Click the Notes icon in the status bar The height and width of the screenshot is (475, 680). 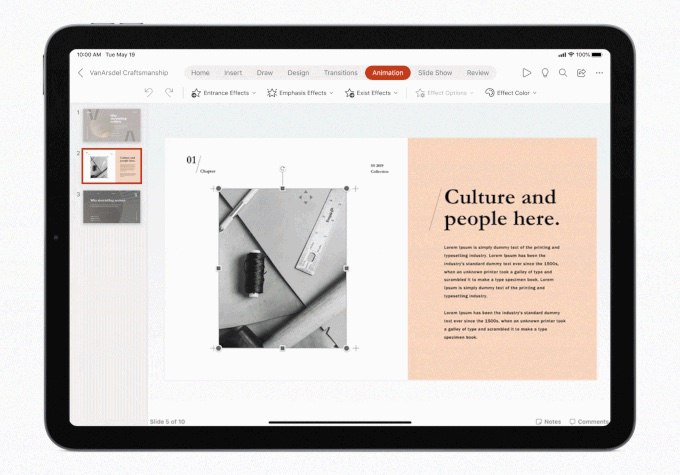coord(539,422)
